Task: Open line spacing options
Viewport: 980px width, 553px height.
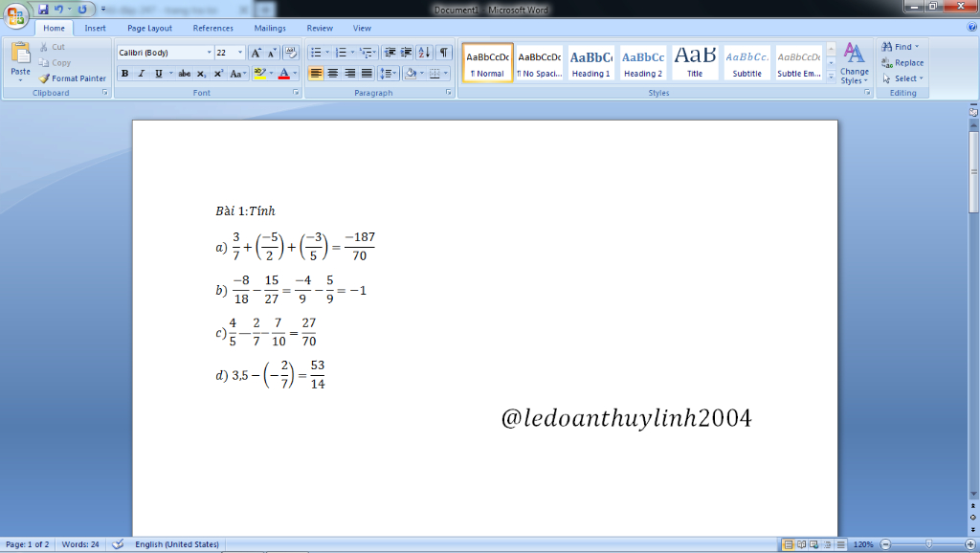Action: [x=389, y=74]
